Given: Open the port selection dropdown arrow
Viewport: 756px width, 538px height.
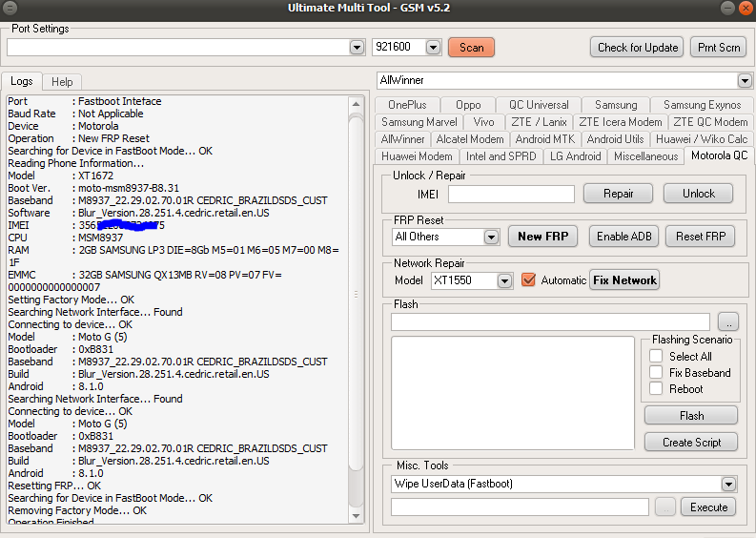Looking at the screenshot, I should click(x=357, y=48).
